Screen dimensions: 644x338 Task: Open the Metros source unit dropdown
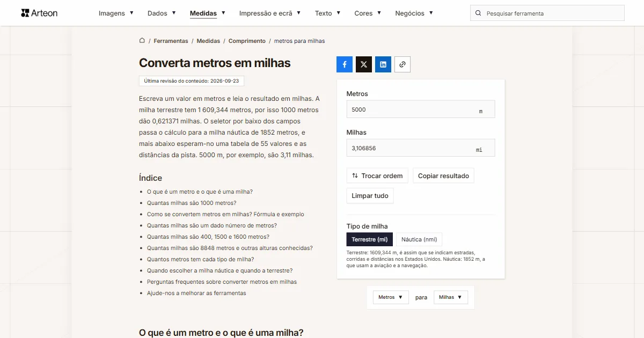(x=391, y=297)
